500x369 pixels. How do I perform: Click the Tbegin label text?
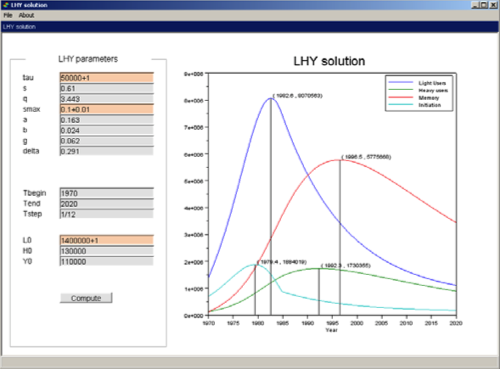[35, 193]
